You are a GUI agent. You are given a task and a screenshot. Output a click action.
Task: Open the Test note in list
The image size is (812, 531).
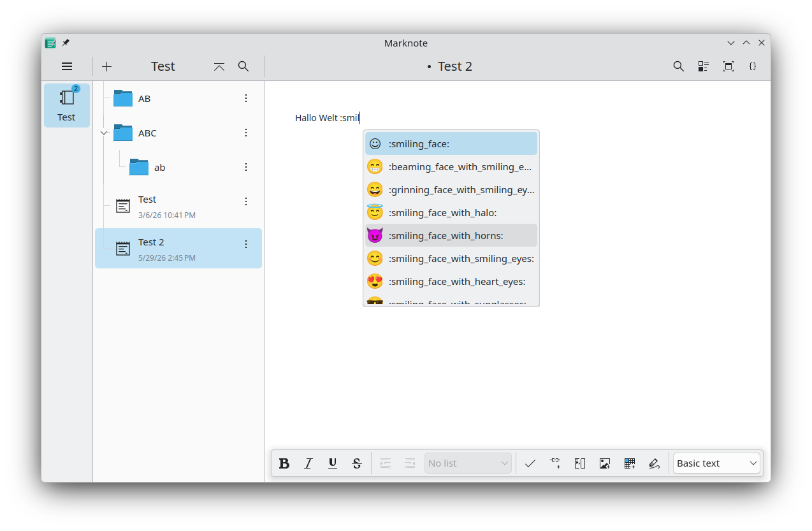[x=178, y=206]
